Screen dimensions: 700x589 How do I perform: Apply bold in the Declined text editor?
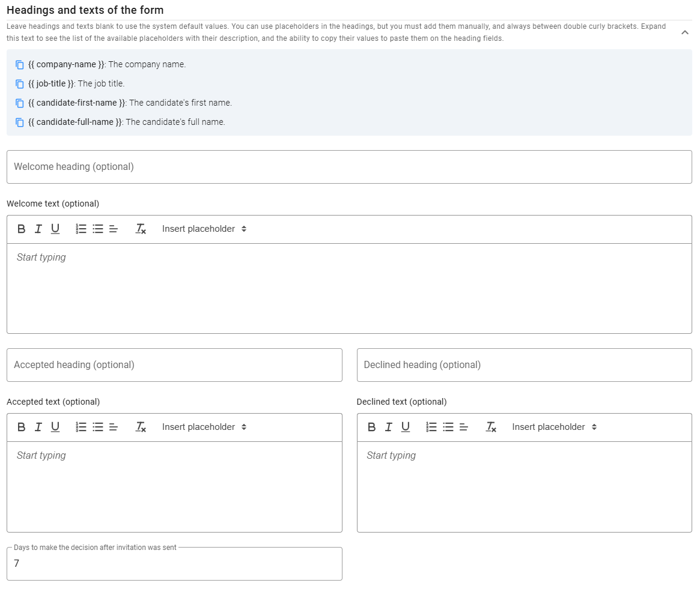pos(371,427)
